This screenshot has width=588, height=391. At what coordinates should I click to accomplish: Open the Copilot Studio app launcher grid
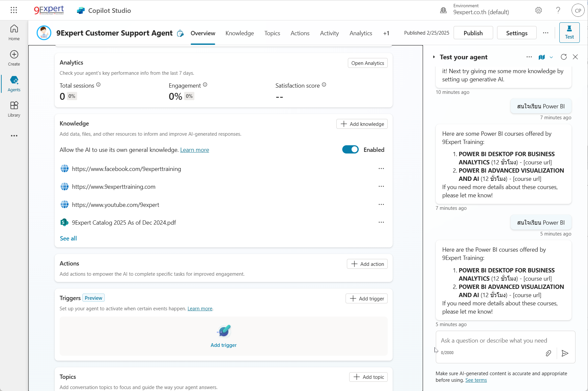(x=14, y=10)
